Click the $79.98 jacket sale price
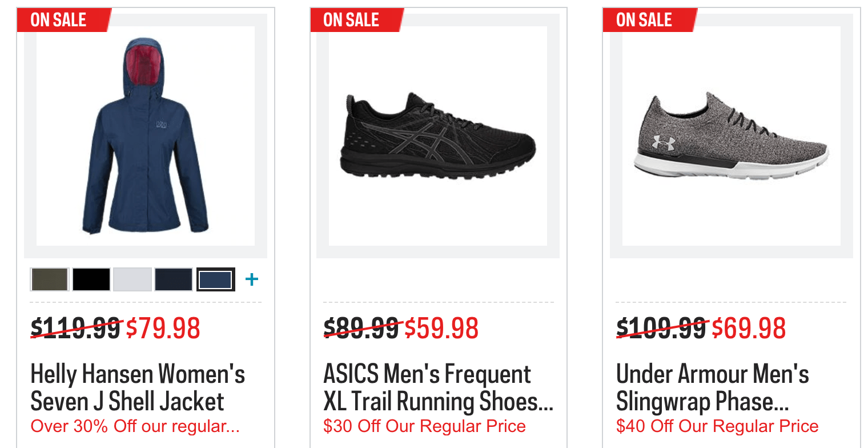This screenshot has width=868, height=448. 163,328
